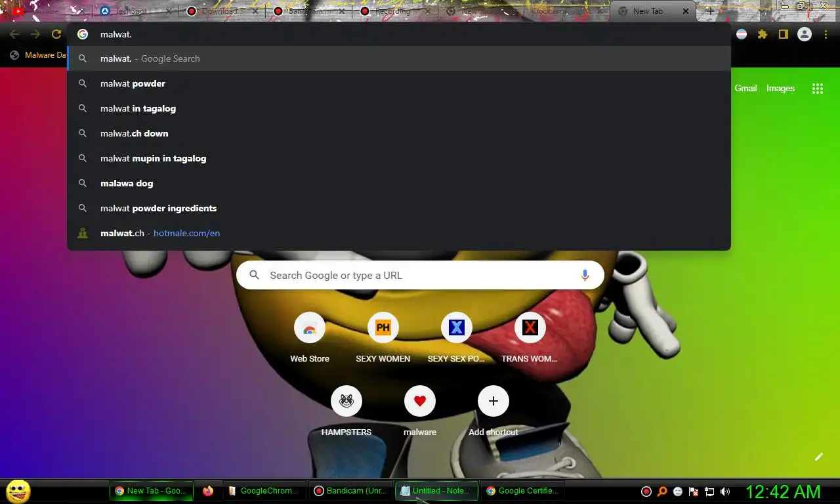
Task: Open the Images link
Action: click(x=780, y=88)
